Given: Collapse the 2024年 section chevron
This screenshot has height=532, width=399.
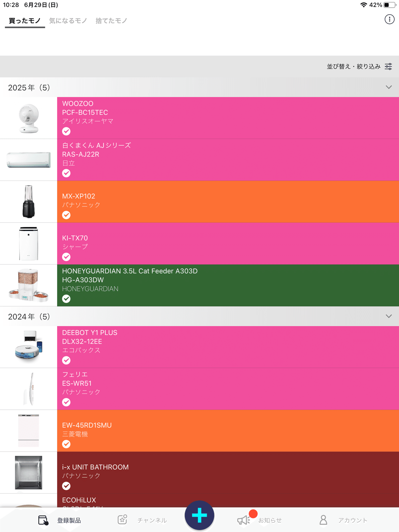Looking at the screenshot, I should click(x=389, y=316).
